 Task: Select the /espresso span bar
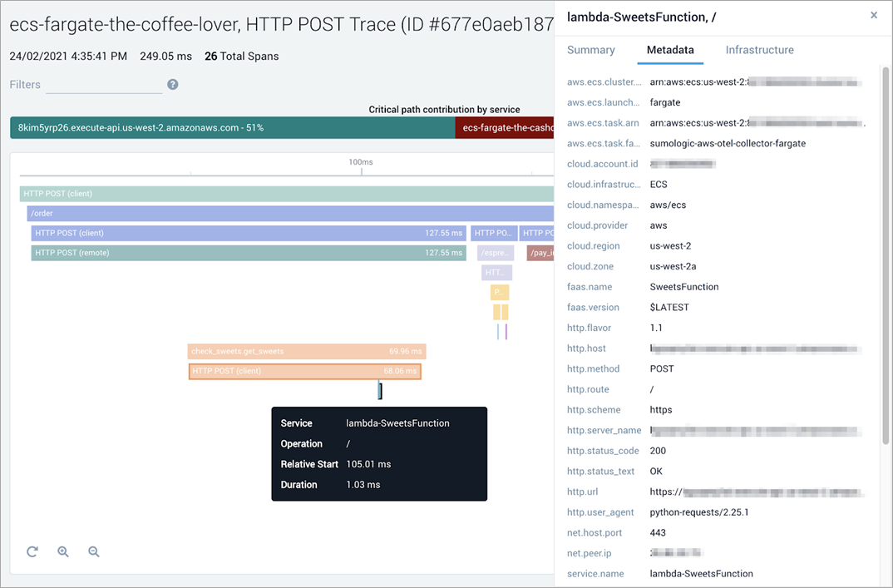[x=496, y=253]
